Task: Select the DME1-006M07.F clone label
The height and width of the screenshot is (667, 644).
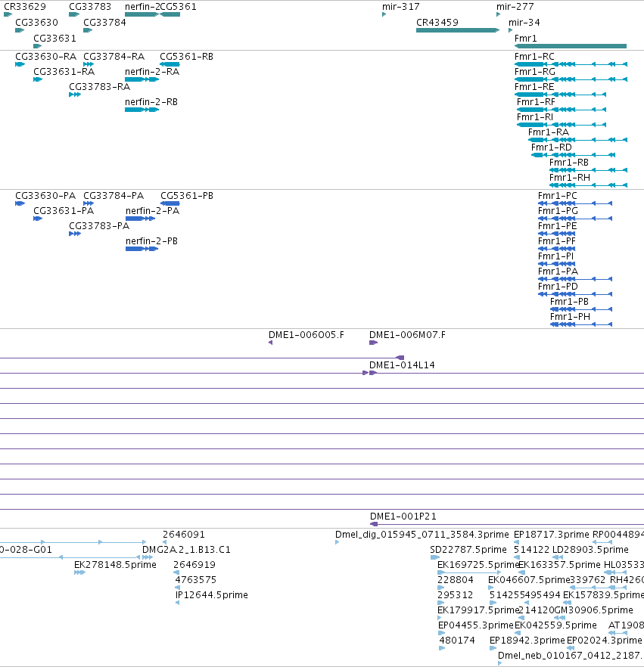Action: click(407, 335)
